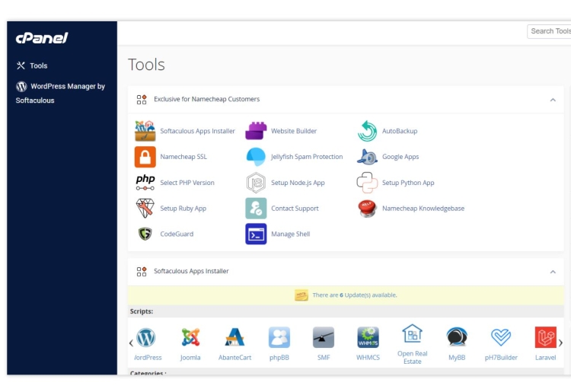Choose the Laravel script icon

pyautogui.click(x=545, y=337)
